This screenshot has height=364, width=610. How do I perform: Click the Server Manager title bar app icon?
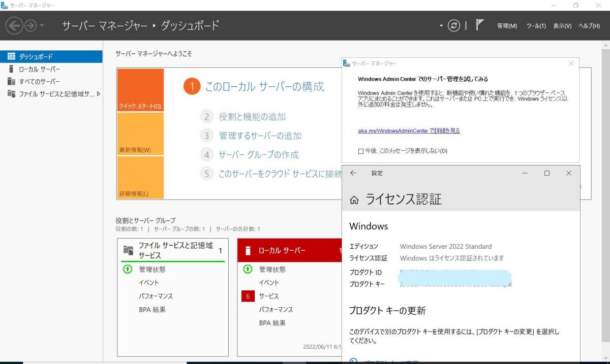(x=5, y=5)
